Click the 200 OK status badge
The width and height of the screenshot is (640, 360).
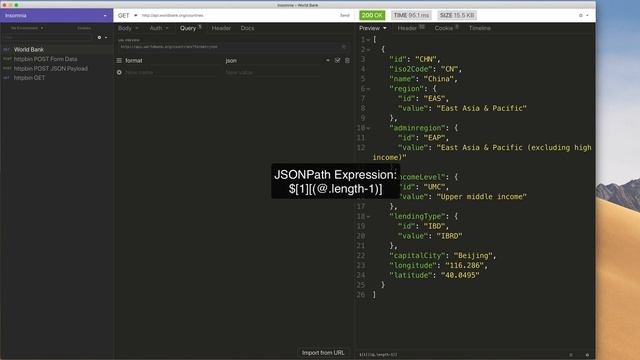click(372, 16)
